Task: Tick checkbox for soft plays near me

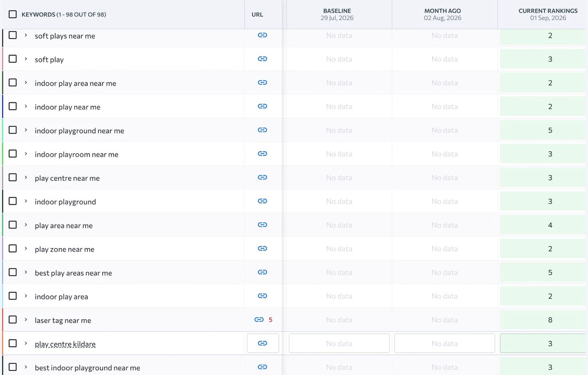Action: pyautogui.click(x=13, y=35)
